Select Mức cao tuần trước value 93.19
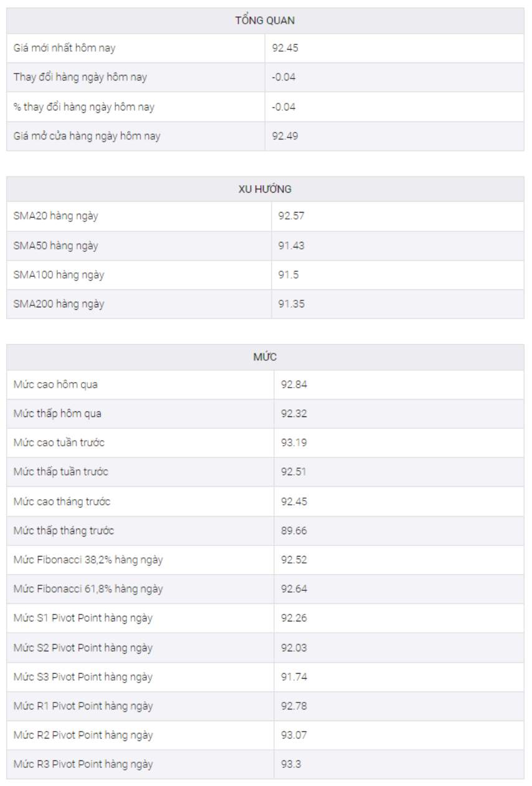Screen dimensions: 532x786 pyautogui.click(x=293, y=443)
